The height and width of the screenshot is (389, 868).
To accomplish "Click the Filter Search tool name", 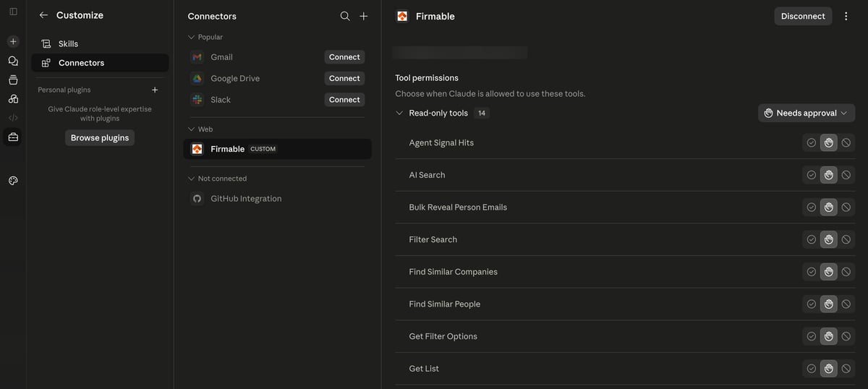I will click(433, 239).
